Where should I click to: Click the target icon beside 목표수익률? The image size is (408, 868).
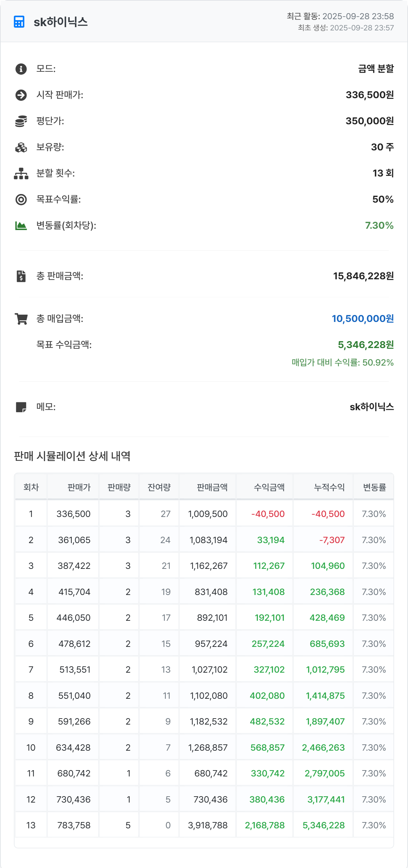point(21,199)
